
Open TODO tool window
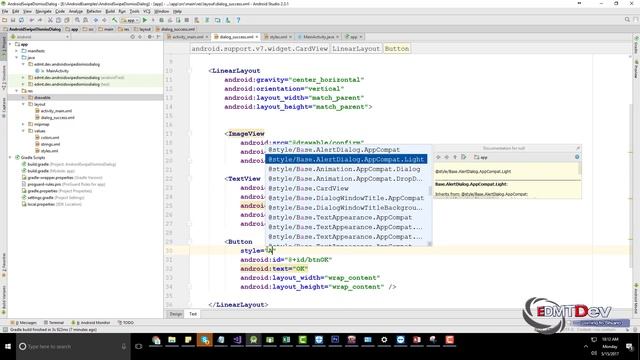[126, 323]
